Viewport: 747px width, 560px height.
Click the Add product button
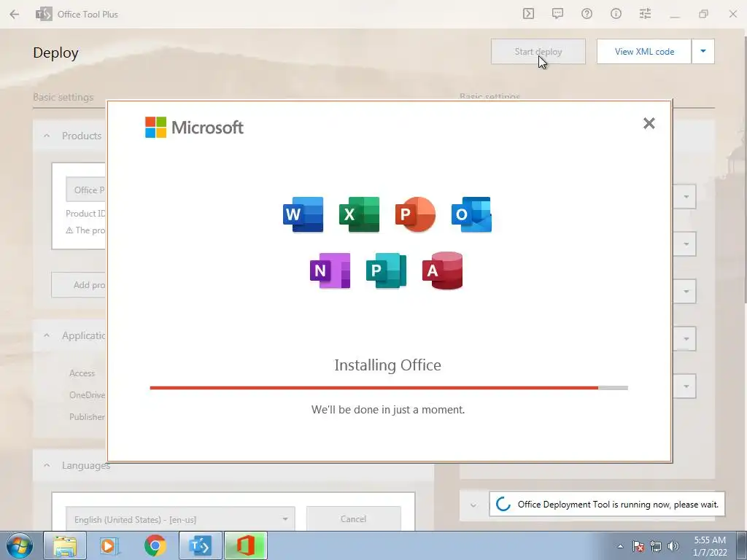[79, 285]
